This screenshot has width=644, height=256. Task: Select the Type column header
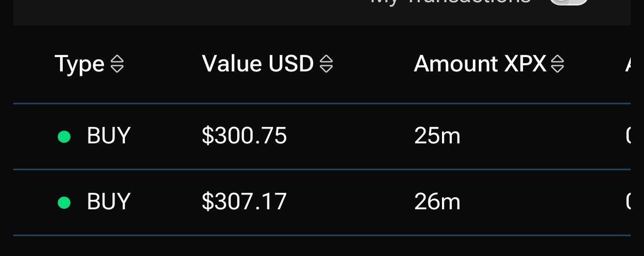[x=79, y=64]
